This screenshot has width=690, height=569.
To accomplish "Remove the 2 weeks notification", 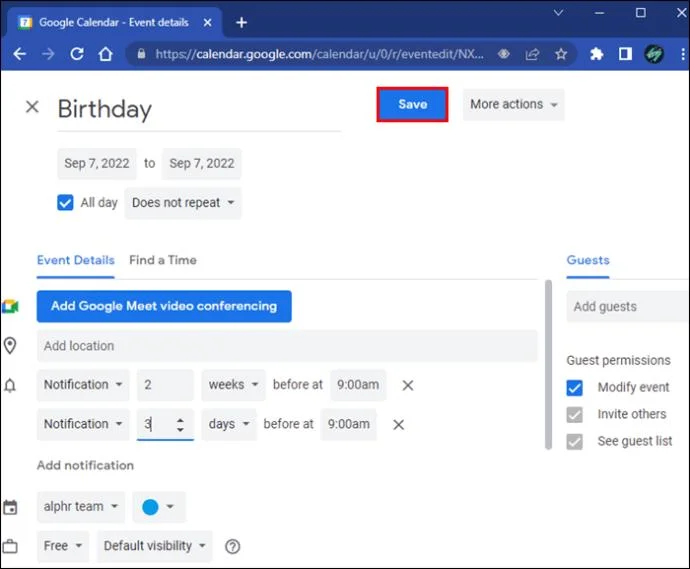I will [x=408, y=385].
